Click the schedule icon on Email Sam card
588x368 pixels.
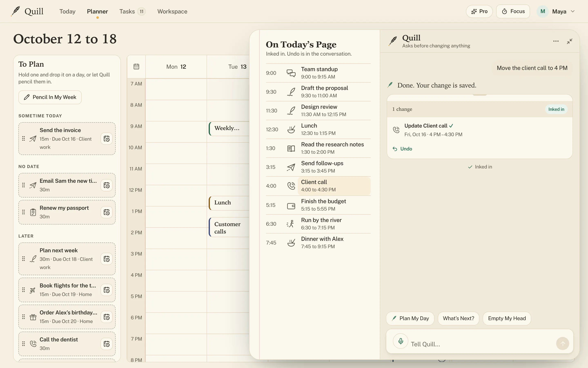pyautogui.click(x=106, y=185)
